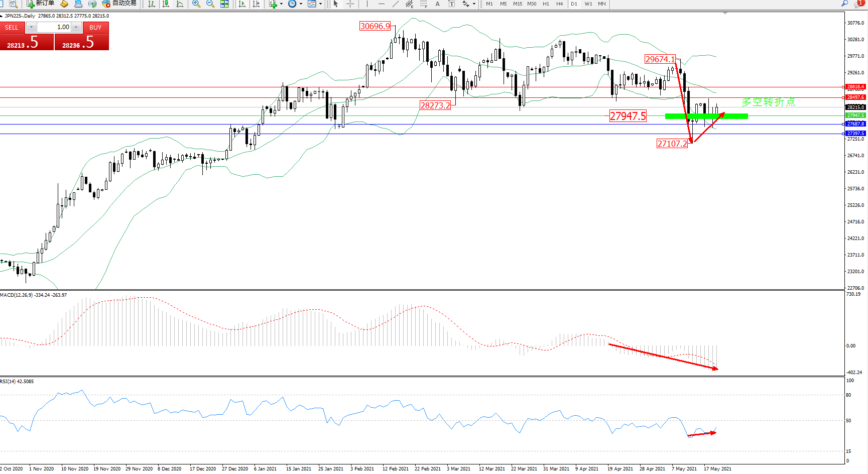Click the Zoom Out magnifier icon
This screenshot has width=868, height=474.
(x=210, y=4)
